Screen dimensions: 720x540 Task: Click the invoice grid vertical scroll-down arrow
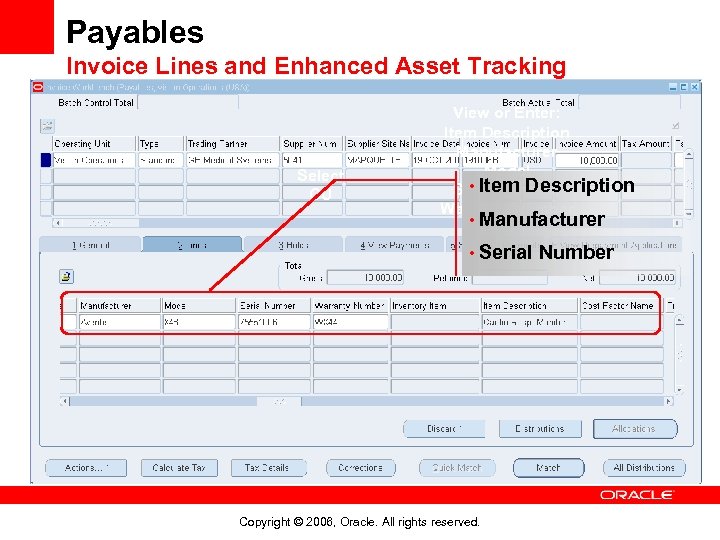tap(689, 213)
